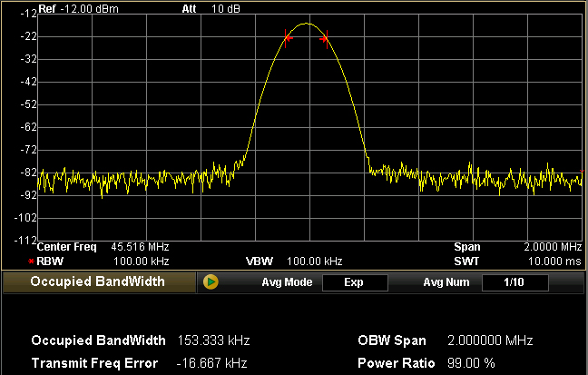Viewport: 588px width, 375px height.
Task: Click the Center Freq 45.516 MHz value
Action: [x=140, y=247]
